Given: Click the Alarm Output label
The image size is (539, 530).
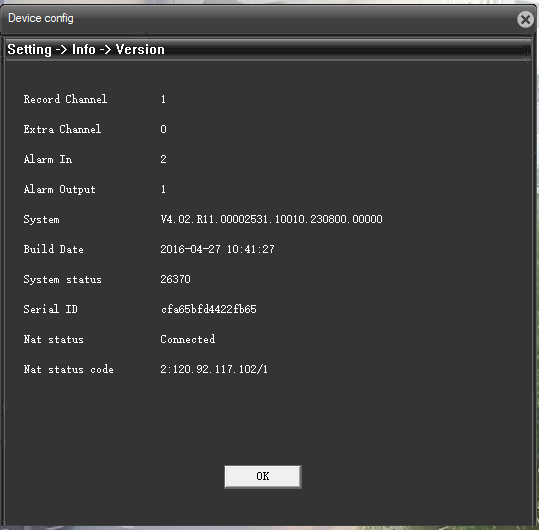Looking at the screenshot, I should [x=59, y=189].
